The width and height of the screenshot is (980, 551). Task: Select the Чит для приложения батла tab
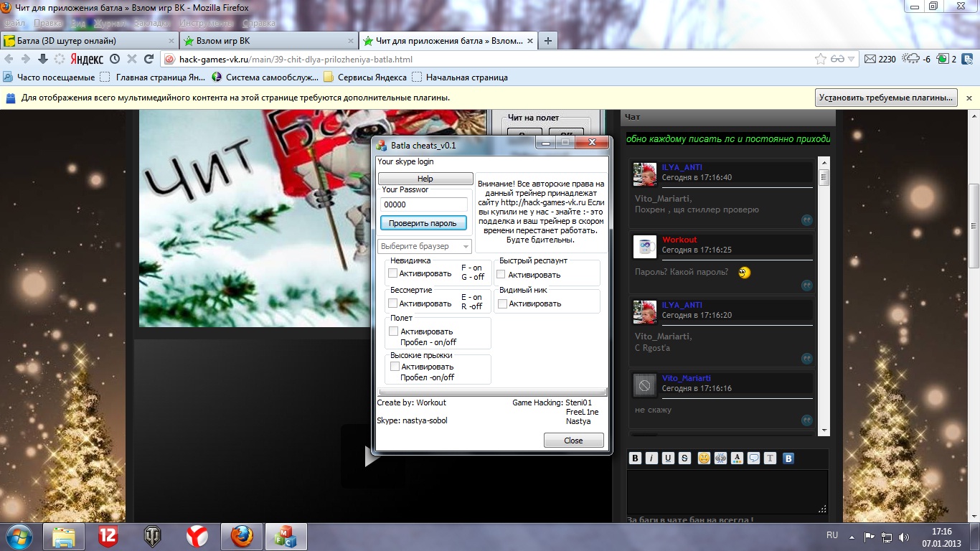pos(447,41)
